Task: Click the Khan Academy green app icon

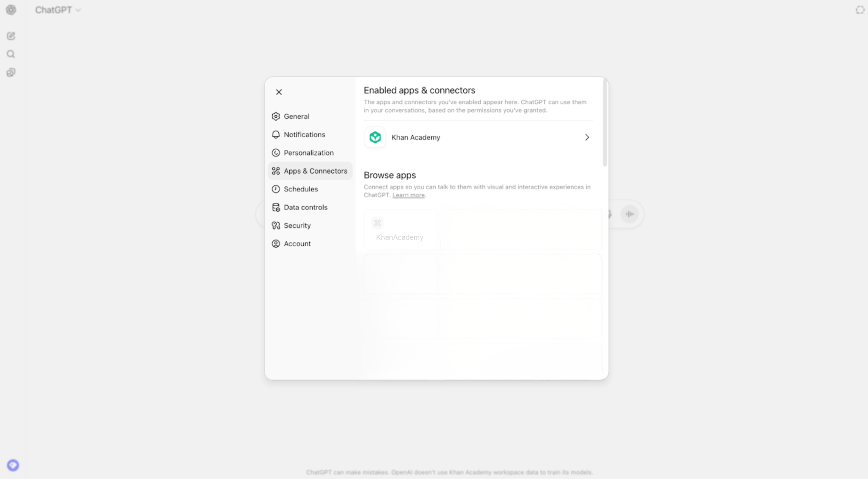Action: coord(375,137)
